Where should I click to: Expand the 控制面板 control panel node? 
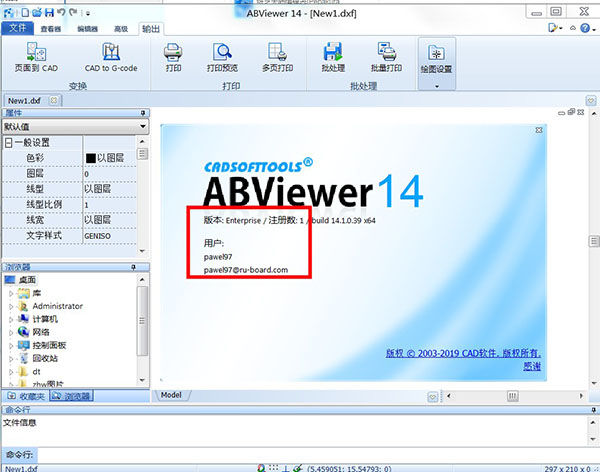coord(11,346)
